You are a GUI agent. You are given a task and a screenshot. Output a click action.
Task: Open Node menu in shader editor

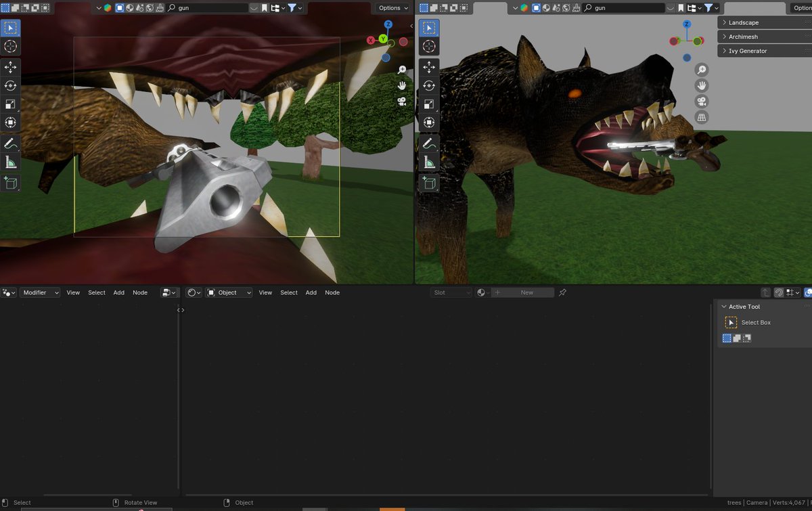pyautogui.click(x=332, y=292)
